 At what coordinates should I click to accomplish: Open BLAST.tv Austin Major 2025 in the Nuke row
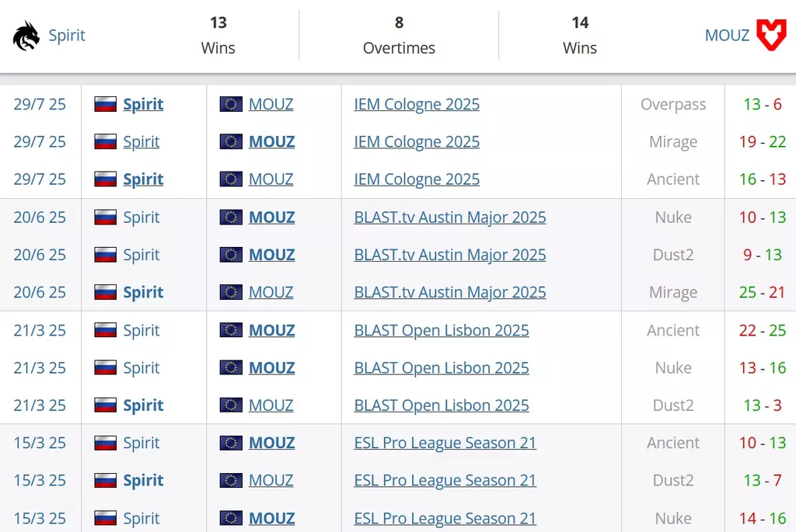(x=450, y=217)
